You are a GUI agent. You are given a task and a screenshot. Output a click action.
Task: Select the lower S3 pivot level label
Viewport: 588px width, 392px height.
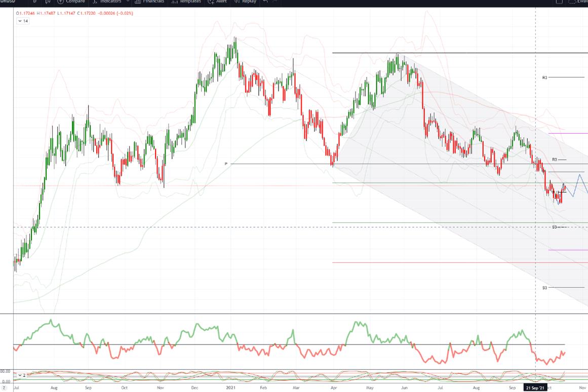point(545,288)
